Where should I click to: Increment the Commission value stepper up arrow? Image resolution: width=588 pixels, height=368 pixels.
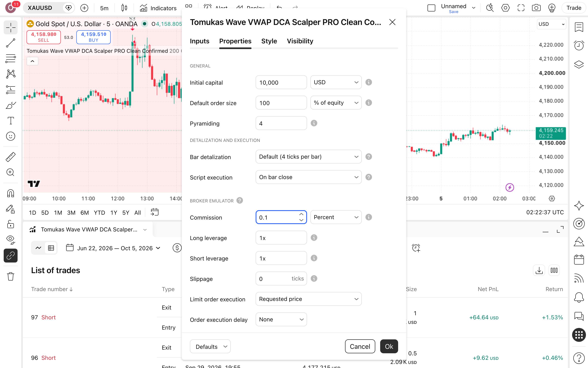pos(301,214)
